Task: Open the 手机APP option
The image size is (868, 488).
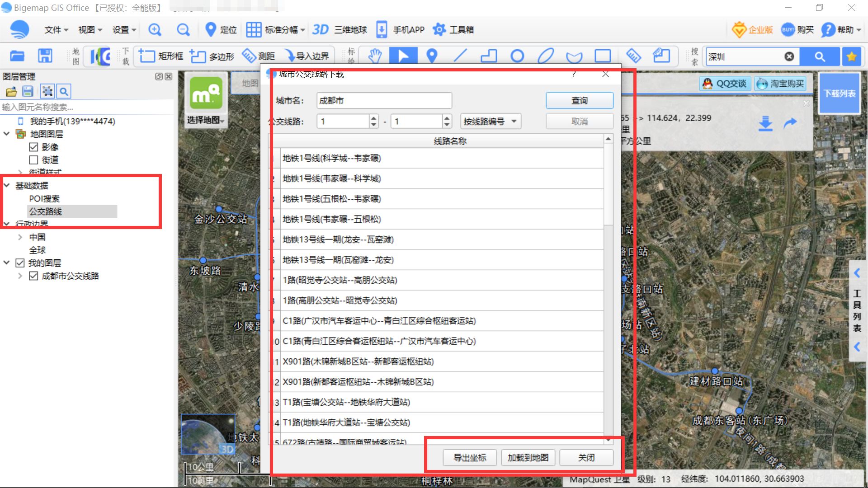Action: point(401,30)
